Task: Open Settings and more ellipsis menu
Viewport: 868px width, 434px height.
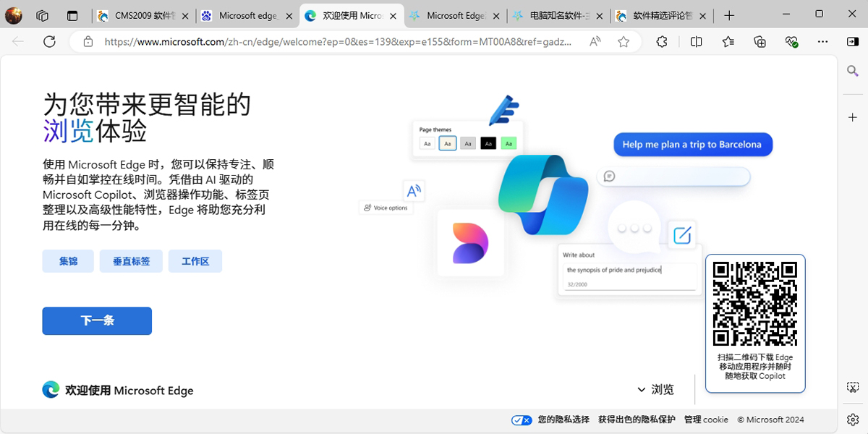Action: pos(823,42)
